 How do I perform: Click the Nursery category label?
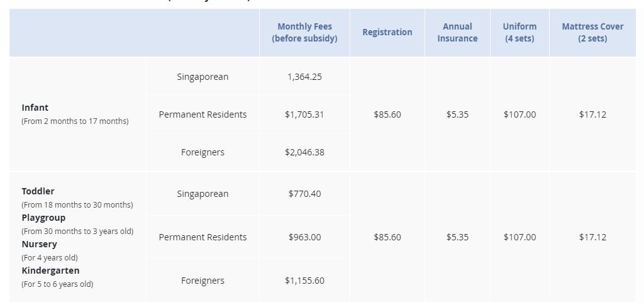[x=39, y=244]
